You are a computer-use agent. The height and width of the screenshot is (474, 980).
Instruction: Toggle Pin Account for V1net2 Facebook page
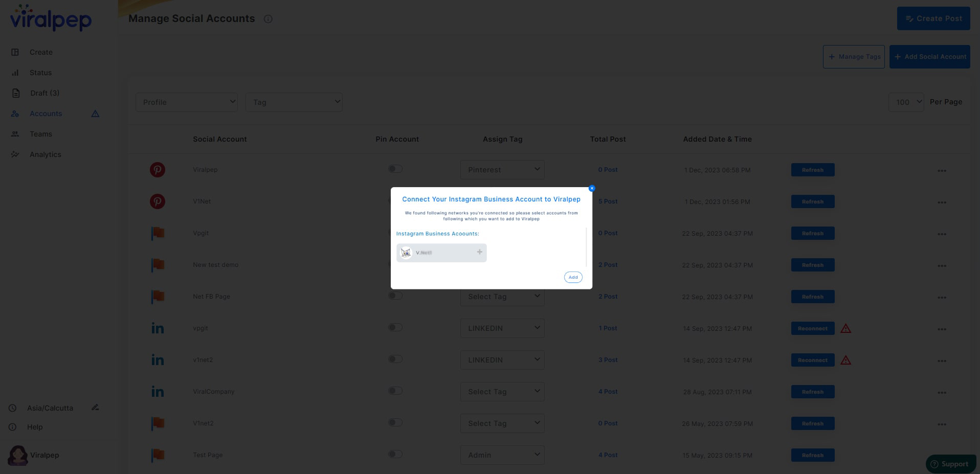pos(395,422)
